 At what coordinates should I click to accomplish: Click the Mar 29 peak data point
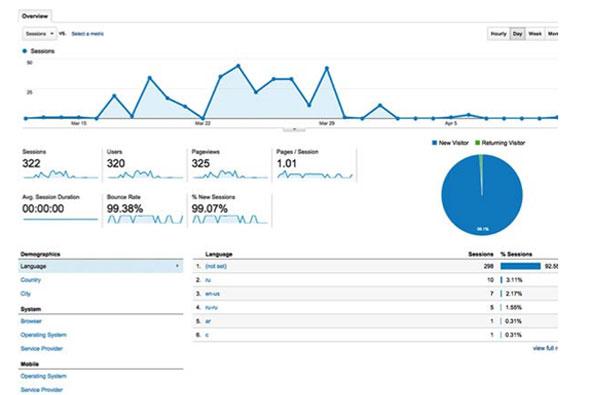tap(327, 68)
